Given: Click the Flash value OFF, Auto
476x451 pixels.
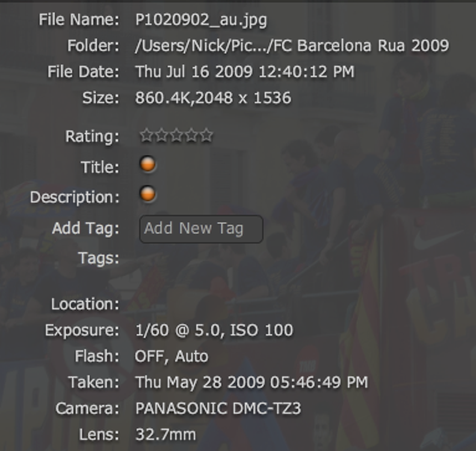Looking at the screenshot, I should (x=172, y=356).
